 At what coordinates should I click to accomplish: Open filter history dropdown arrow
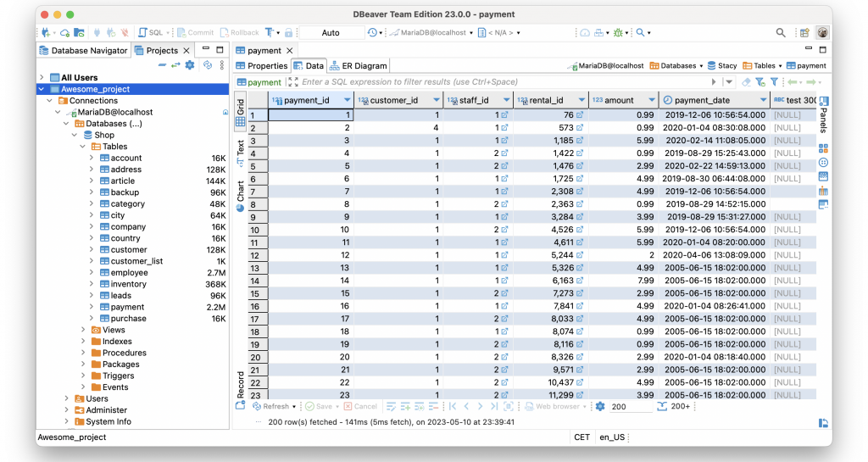pos(728,82)
